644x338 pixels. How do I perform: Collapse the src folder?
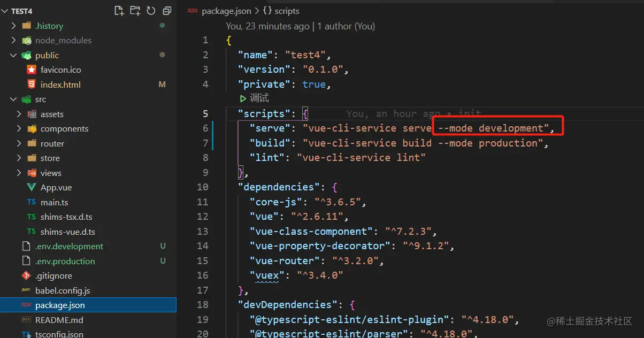[x=13, y=99]
